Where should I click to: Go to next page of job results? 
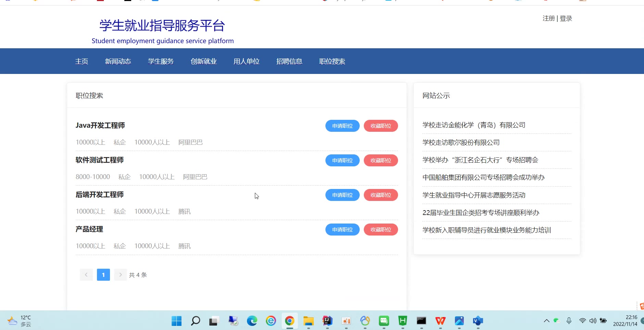(x=120, y=275)
